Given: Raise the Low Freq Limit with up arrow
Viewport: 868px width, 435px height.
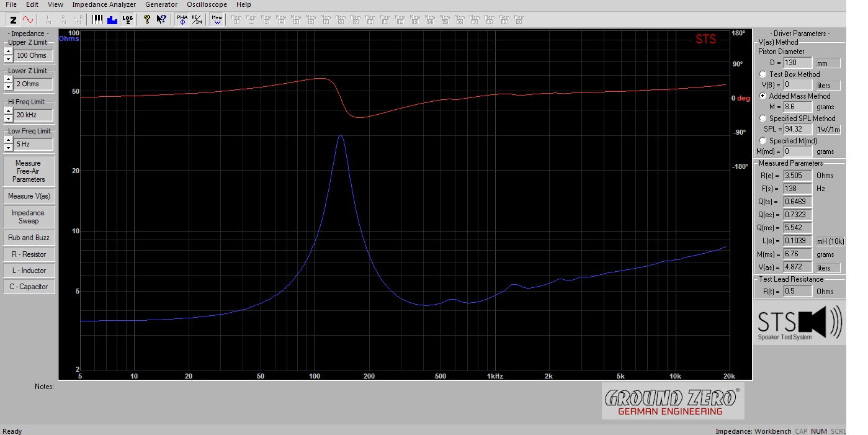Looking at the screenshot, I should tap(8, 140).
